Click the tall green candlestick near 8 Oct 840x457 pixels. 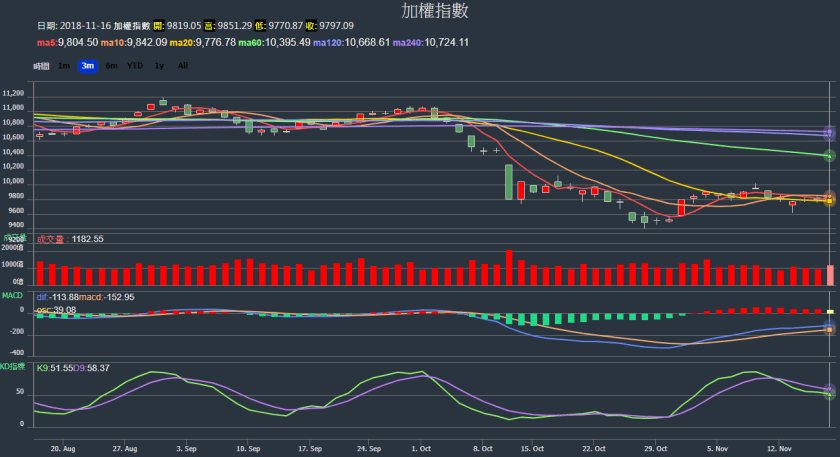click(x=508, y=182)
